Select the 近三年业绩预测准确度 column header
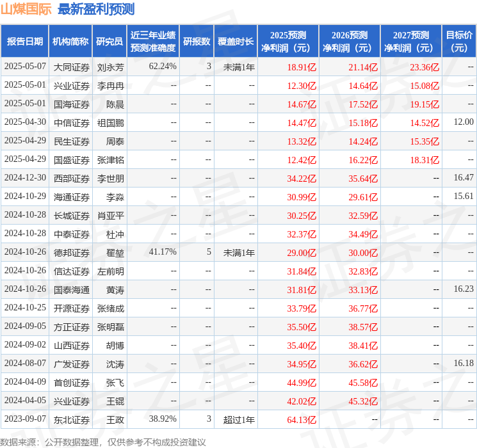477x448 pixels. pos(153,42)
